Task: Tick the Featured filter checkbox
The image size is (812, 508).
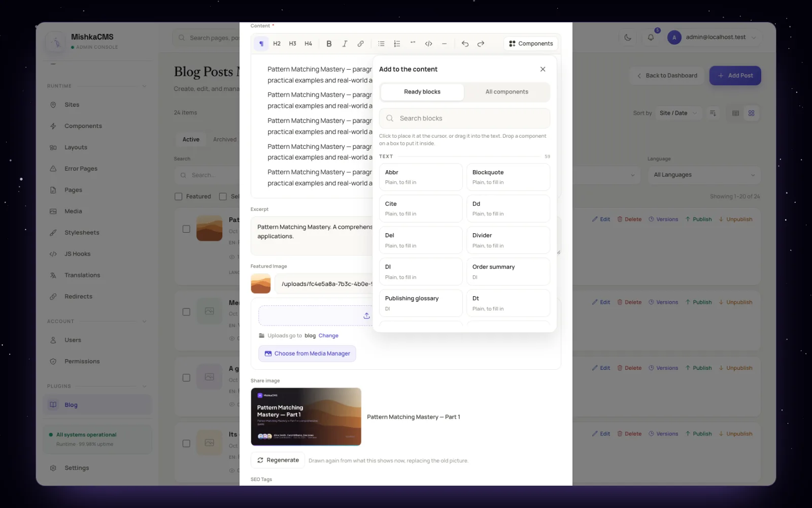Action: click(178, 197)
